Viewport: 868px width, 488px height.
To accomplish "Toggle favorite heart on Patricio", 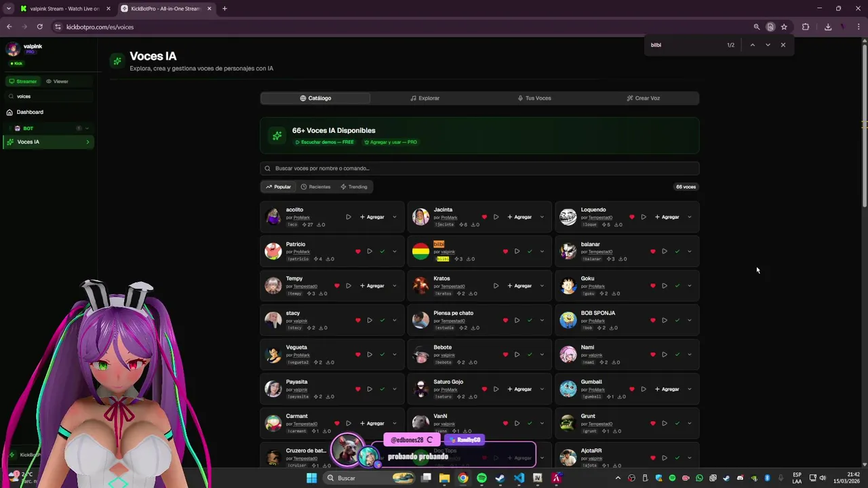I will [x=358, y=251].
